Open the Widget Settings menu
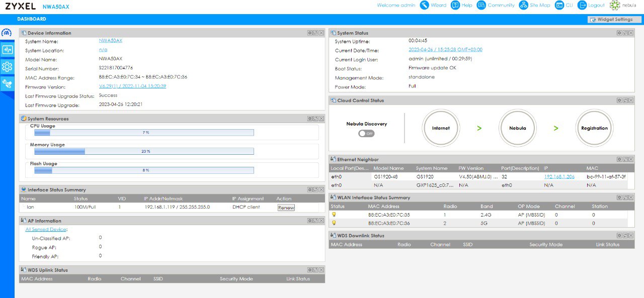 click(x=611, y=20)
